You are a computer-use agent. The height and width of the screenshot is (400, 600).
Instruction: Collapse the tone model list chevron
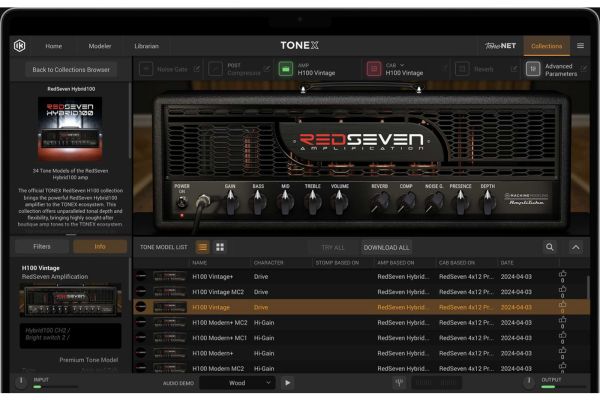(x=576, y=247)
